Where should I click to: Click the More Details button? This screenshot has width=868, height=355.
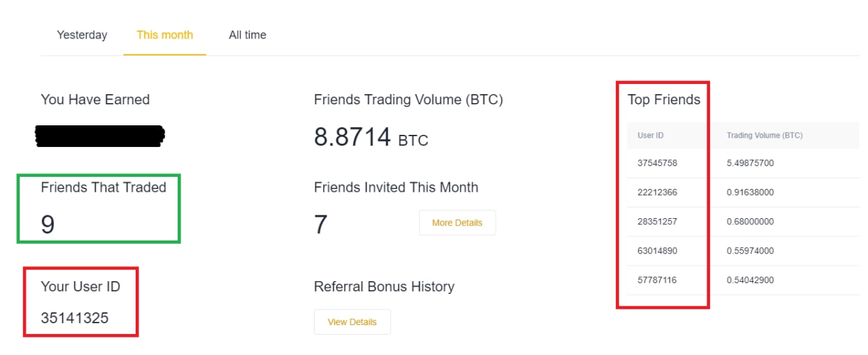tap(457, 223)
